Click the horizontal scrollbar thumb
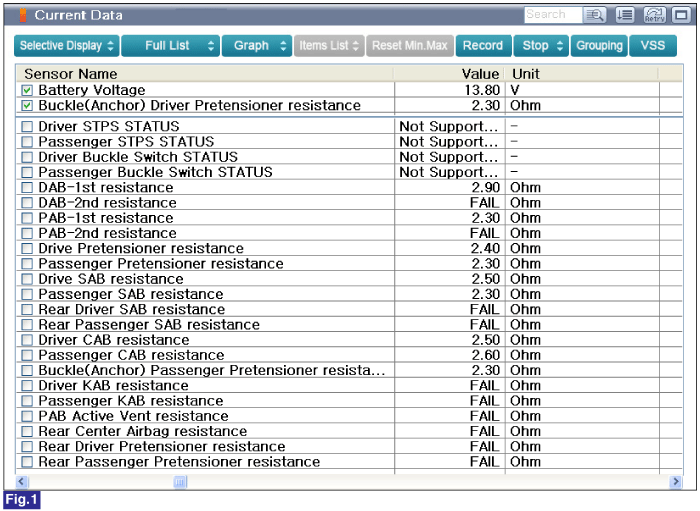The image size is (700, 511). point(180,482)
